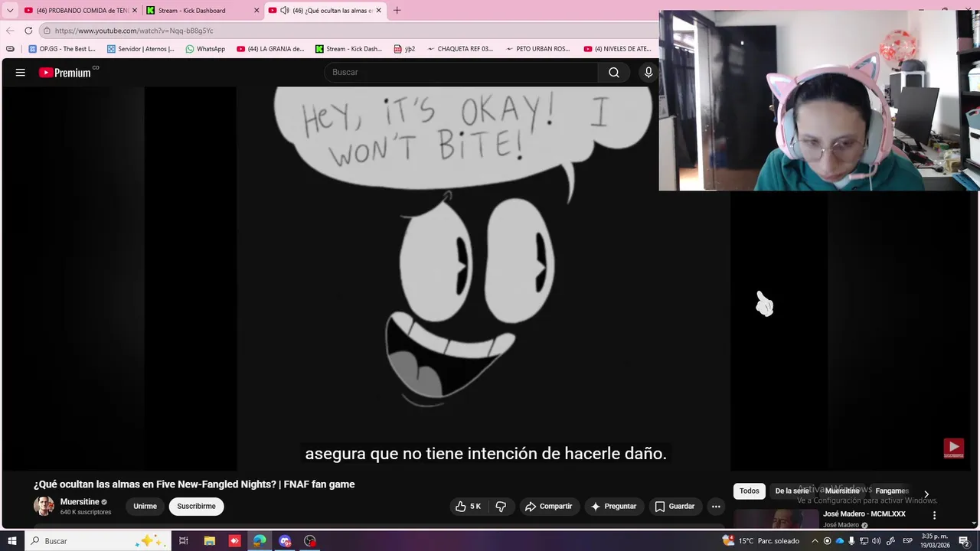The image size is (980, 551).
Task: Open File Explorer from taskbar
Action: pos(209,541)
